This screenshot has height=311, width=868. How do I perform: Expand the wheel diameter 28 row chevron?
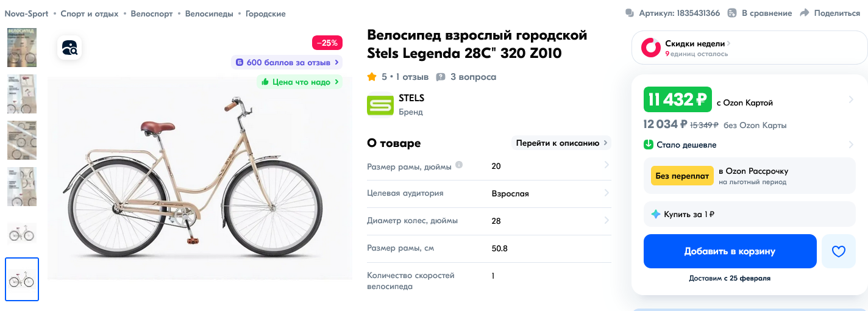click(x=606, y=220)
